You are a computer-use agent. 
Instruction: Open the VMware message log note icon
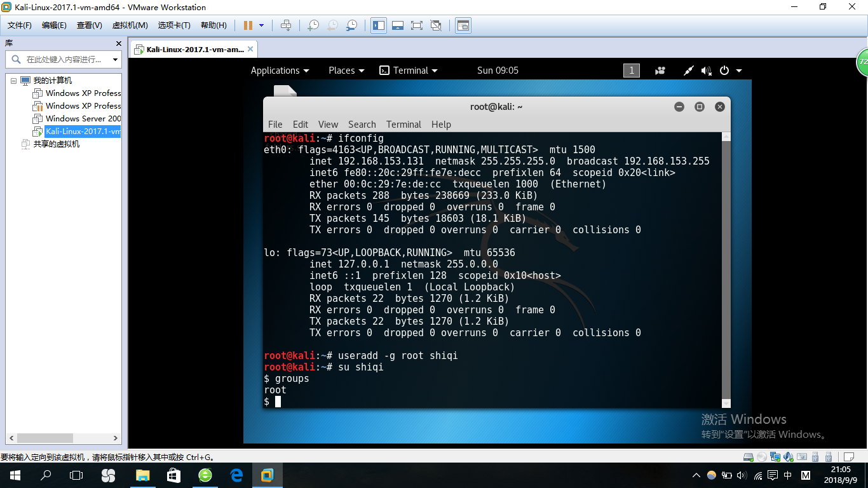(x=848, y=457)
